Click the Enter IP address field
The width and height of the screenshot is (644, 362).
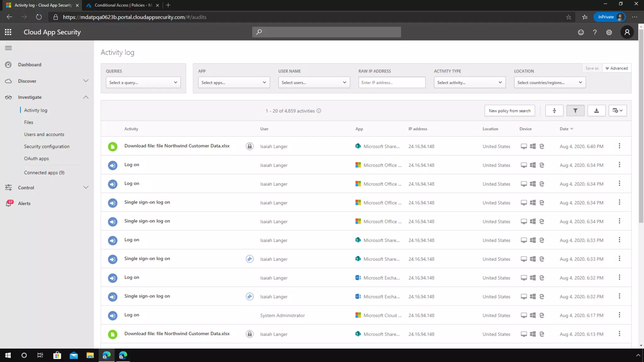(391, 82)
